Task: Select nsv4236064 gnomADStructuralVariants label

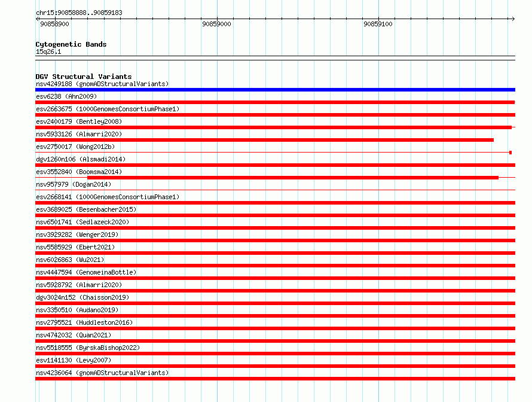Action: [x=102, y=373]
